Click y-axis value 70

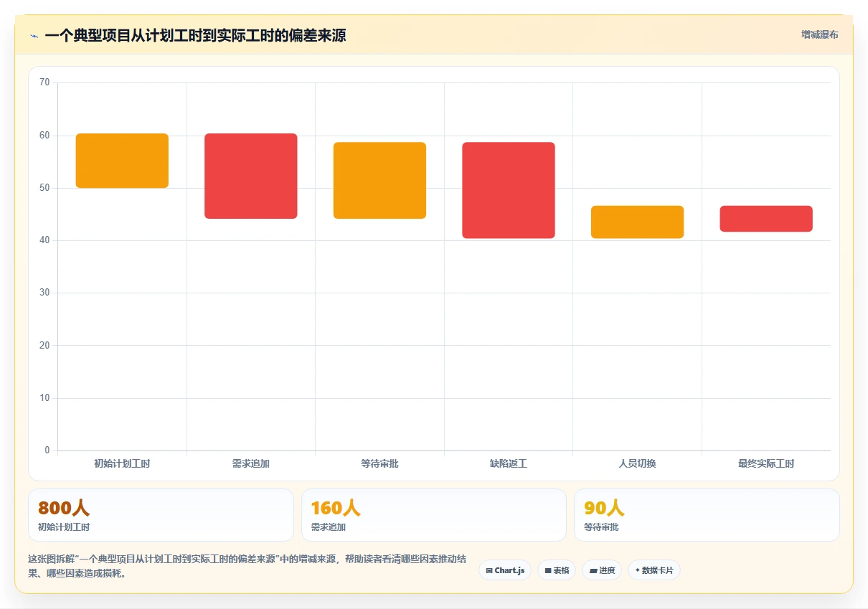[x=44, y=82]
